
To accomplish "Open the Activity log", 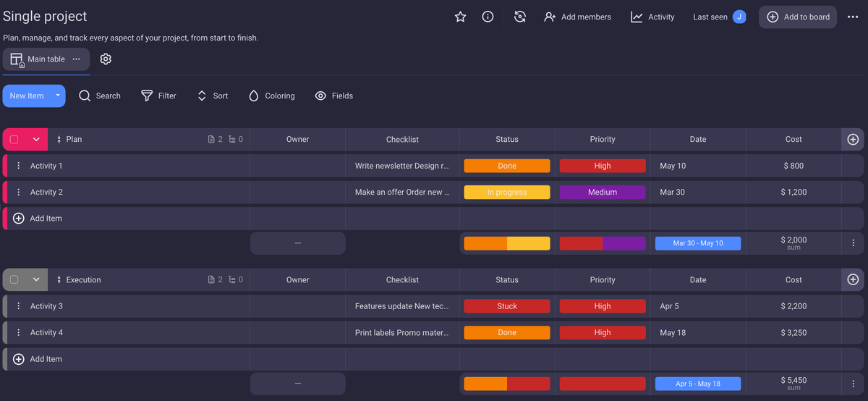I will (652, 17).
